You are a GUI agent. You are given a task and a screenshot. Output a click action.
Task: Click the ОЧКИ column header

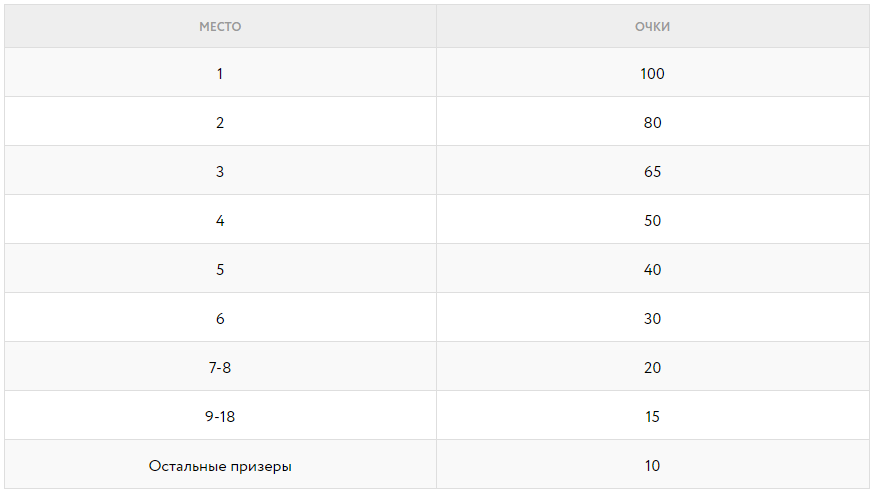[652, 27]
